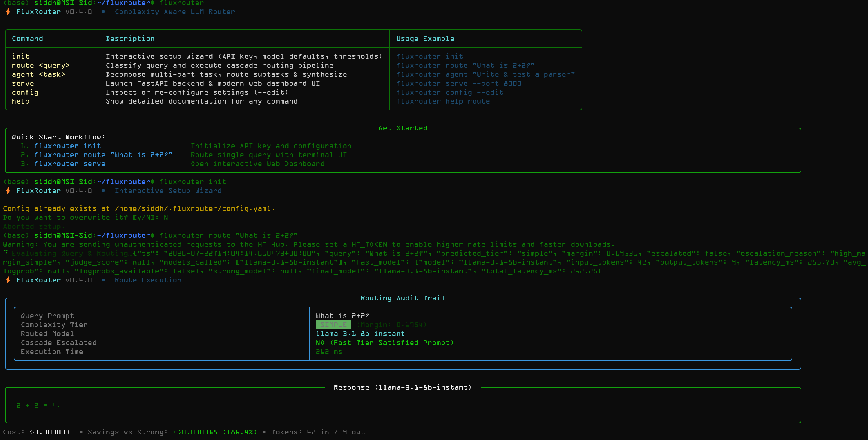The image size is (868, 440).
Task: Click description 'Launch FastAPI backend & modern web dashboard UI'
Action: click(213, 83)
